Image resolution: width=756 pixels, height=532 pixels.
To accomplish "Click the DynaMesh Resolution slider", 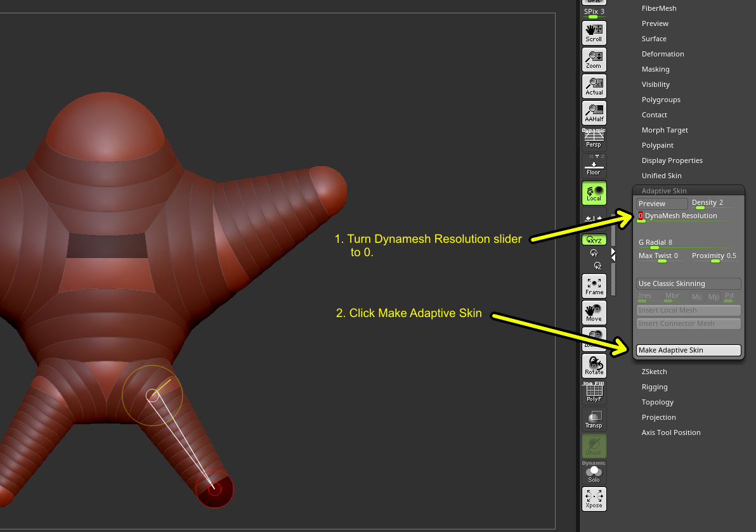I will pos(689,216).
